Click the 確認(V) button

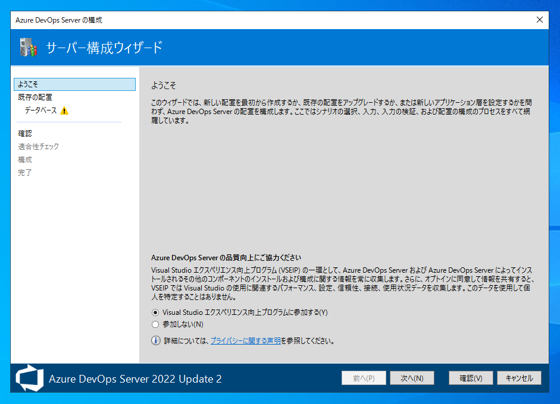pyautogui.click(x=471, y=378)
